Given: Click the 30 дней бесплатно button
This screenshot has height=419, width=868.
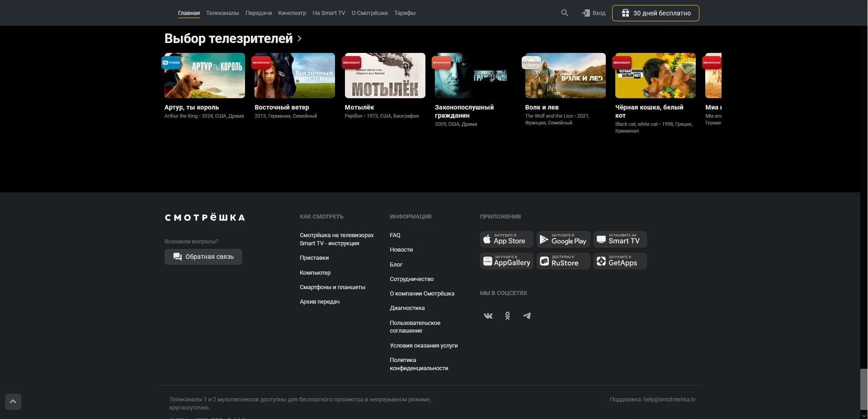Looking at the screenshot, I should point(656,13).
